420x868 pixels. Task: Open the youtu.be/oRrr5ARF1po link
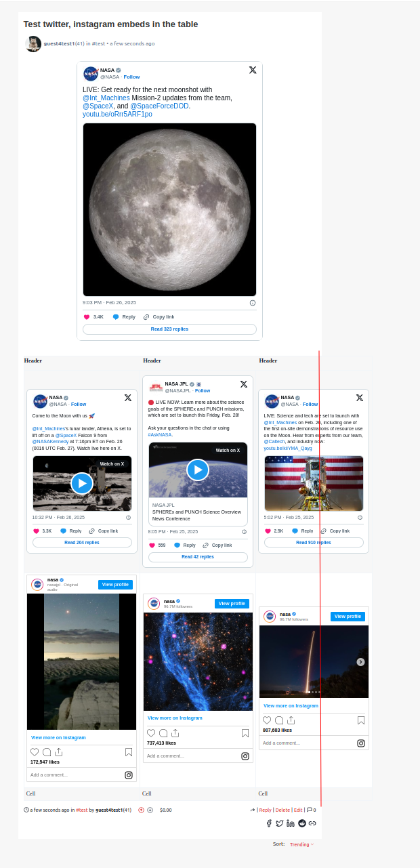117,115
